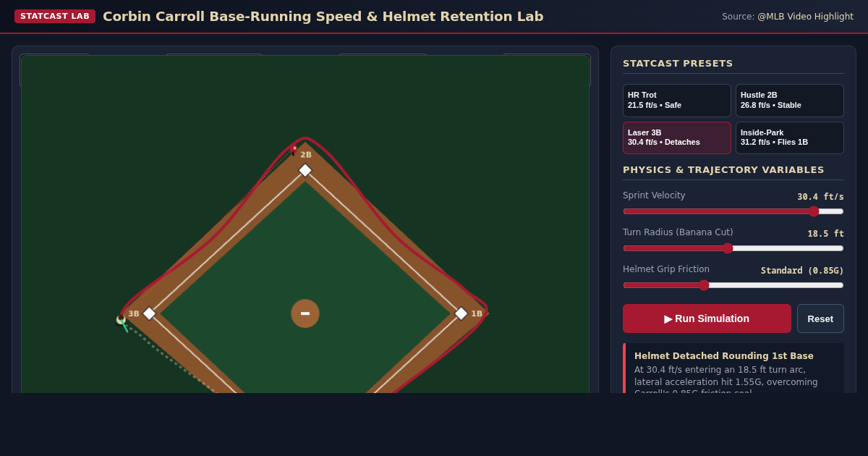Click the runner marker next to third base
This screenshot has height=456, width=868.
(x=121, y=319)
